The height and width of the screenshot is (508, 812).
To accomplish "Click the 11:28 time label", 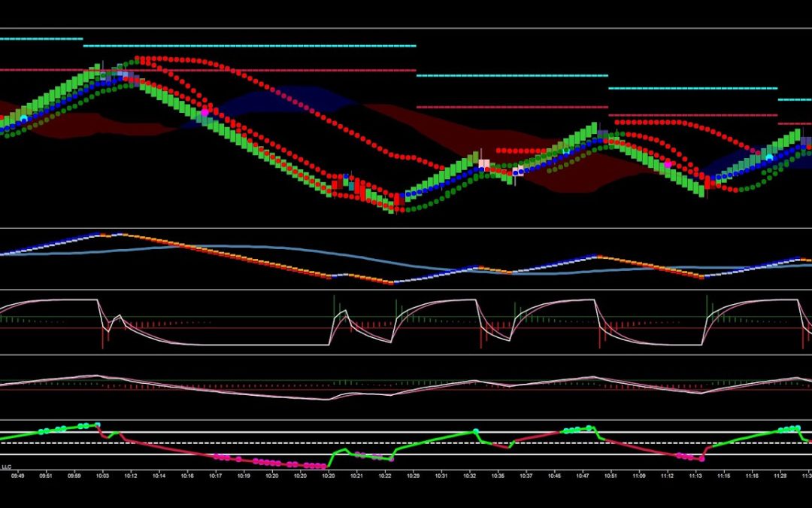I will [781, 476].
